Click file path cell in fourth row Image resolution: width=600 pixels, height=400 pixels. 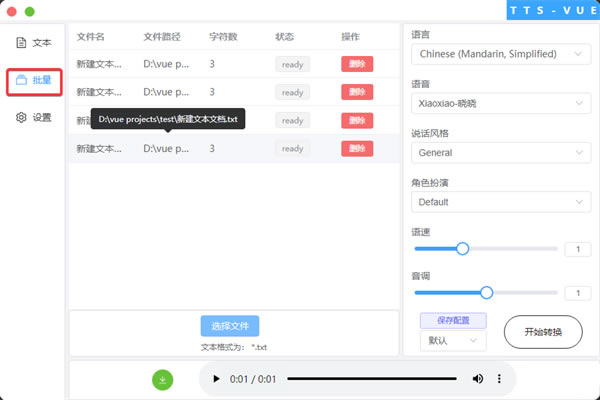[166, 149]
